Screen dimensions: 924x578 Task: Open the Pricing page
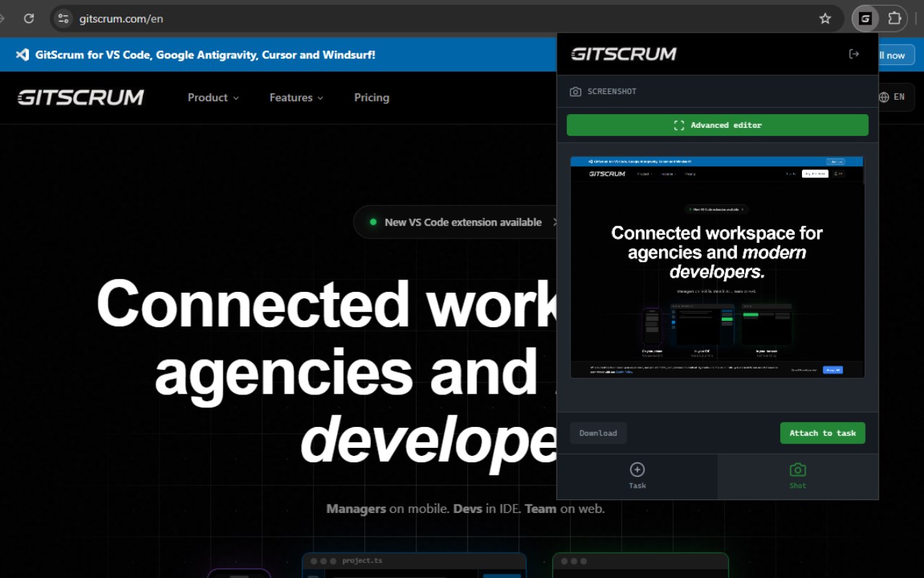click(x=372, y=98)
